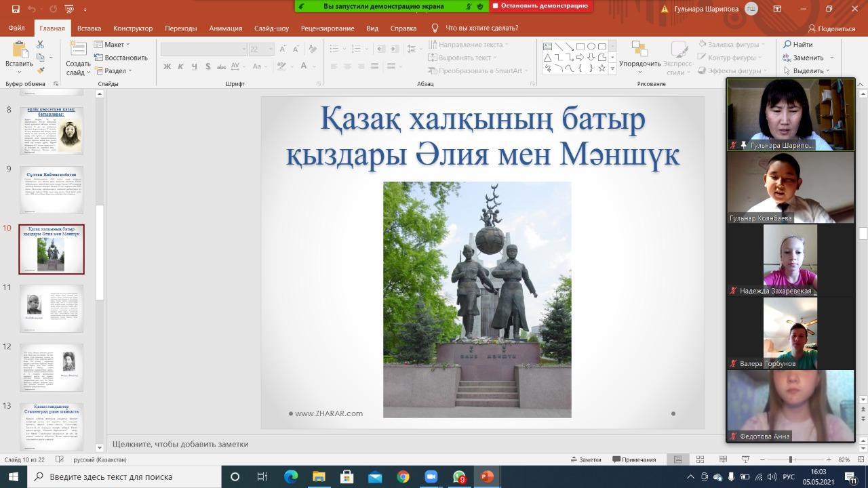Image resolution: width=868 pixels, height=488 pixels.
Task: Click the Cut scissors icon
Action: [x=41, y=45]
